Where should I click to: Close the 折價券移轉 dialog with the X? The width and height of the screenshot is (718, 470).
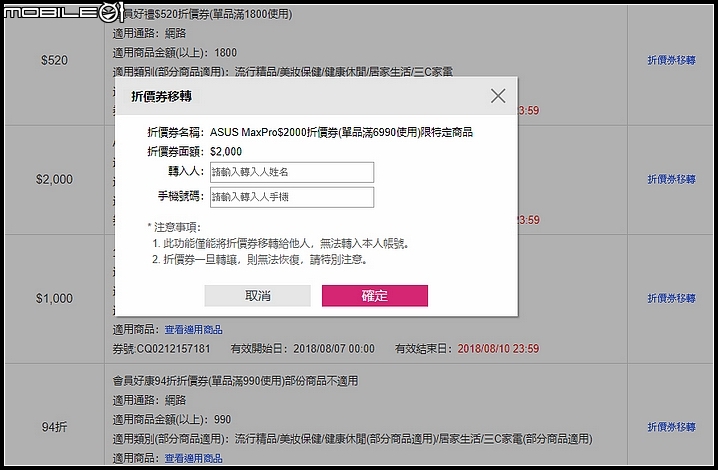pyautogui.click(x=498, y=96)
